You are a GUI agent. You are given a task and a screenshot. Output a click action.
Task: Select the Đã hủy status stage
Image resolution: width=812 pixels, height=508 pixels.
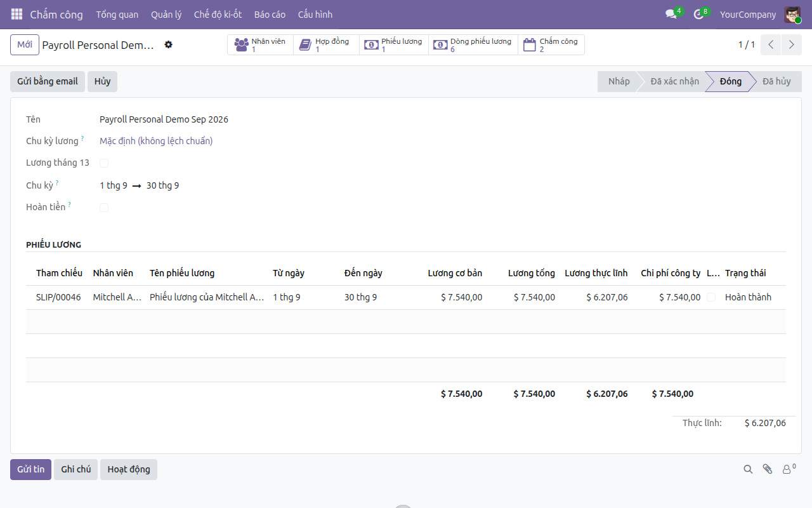[x=776, y=81]
